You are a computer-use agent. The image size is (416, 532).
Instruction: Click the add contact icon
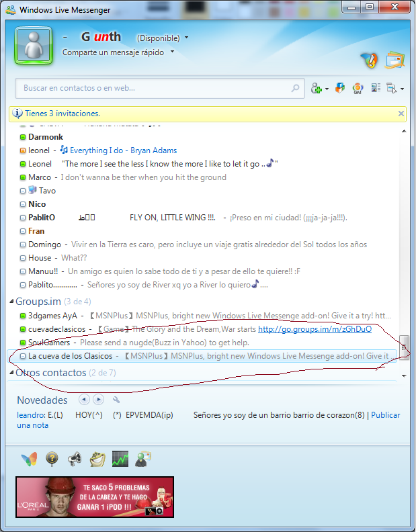click(x=317, y=88)
